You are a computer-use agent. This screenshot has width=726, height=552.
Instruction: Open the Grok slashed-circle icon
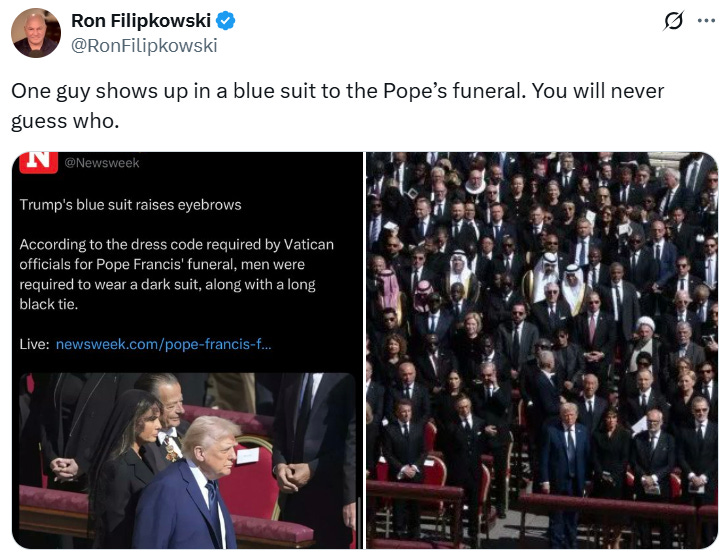click(673, 21)
